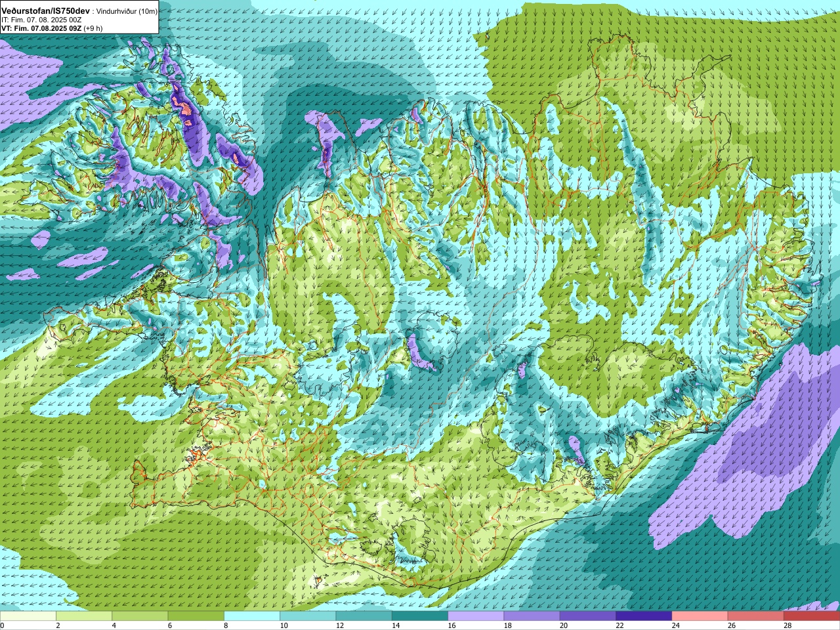Click the Veðurstofan/IS750dev title text
The width and height of the screenshot is (840, 630).
(46, 11)
